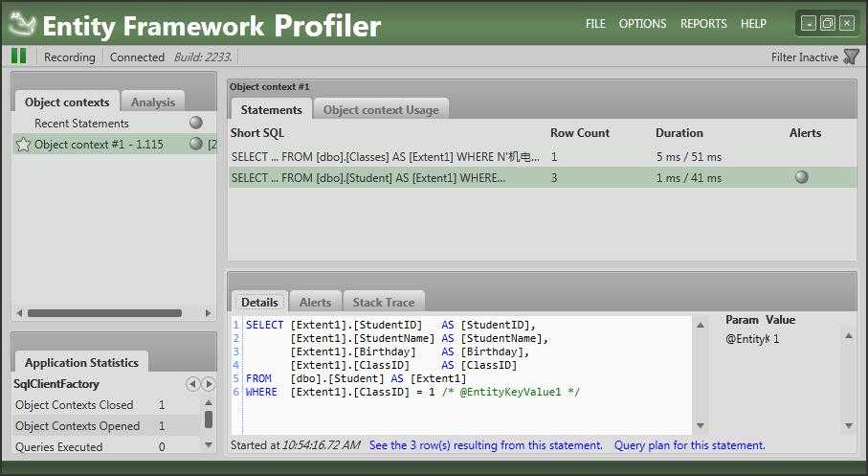Open the HELP menu
Screen dimensions: 868x476
pos(753,24)
